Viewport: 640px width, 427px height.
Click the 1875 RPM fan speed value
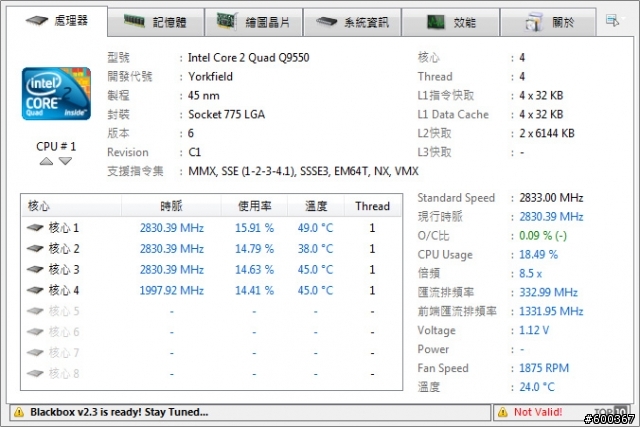click(544, 368)
